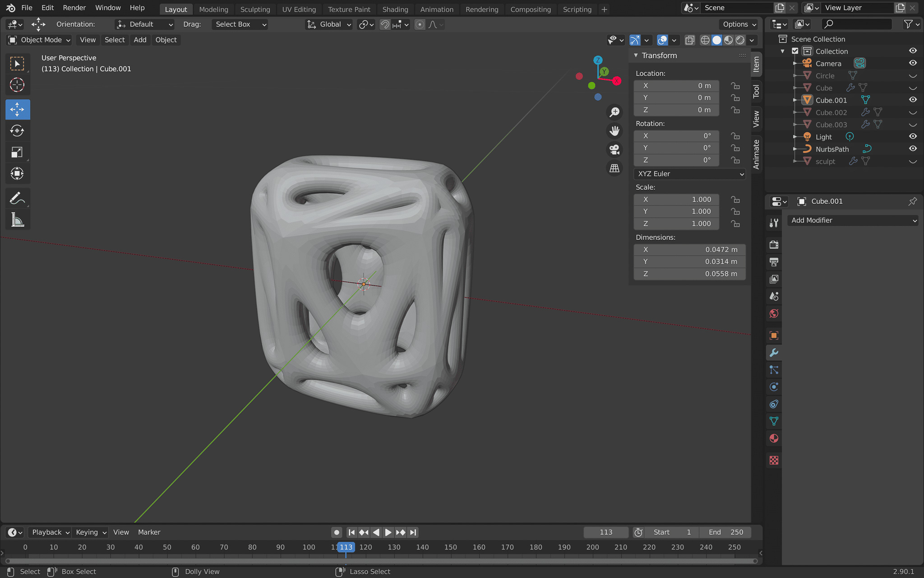Open the Options dropdown

click(x=739, y=24)
